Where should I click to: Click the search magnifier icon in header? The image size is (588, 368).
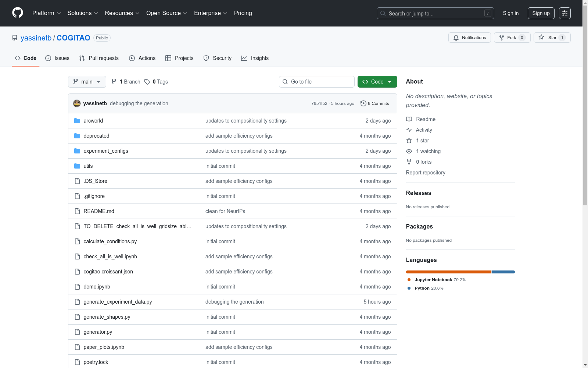click(x=383, y=13)
